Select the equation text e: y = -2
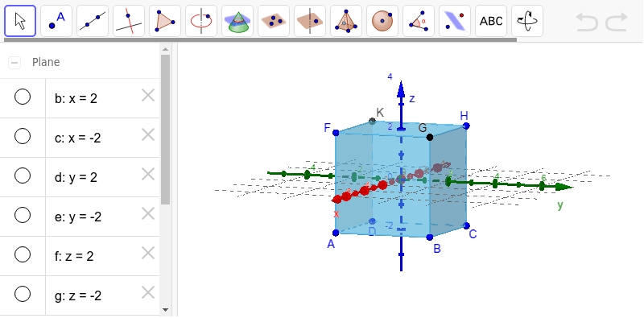This screenshot has width=644, height=318. click(77, 217)
